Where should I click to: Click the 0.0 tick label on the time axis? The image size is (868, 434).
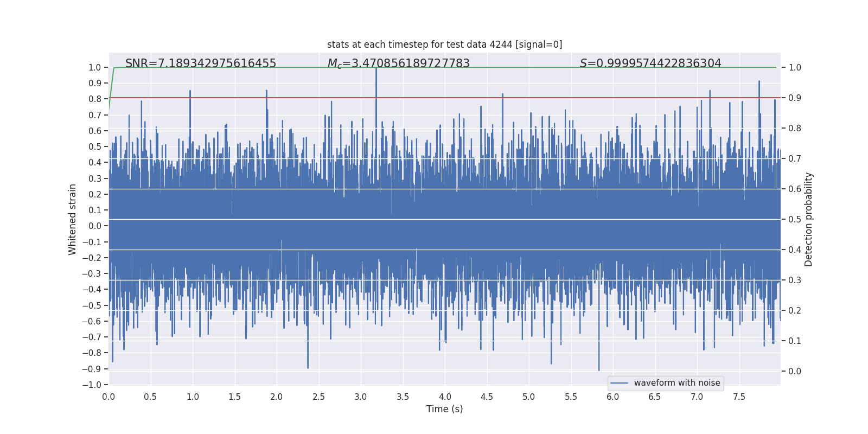pyautogui.click(x=108, y=397)
